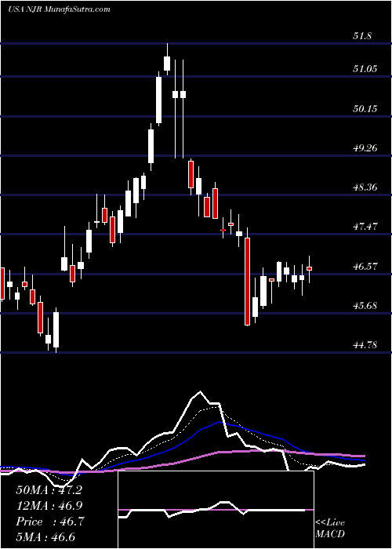Click the '5MA : 46.6' reading
Viewport: 392px width, 549px height.
[x=45, y=537]
